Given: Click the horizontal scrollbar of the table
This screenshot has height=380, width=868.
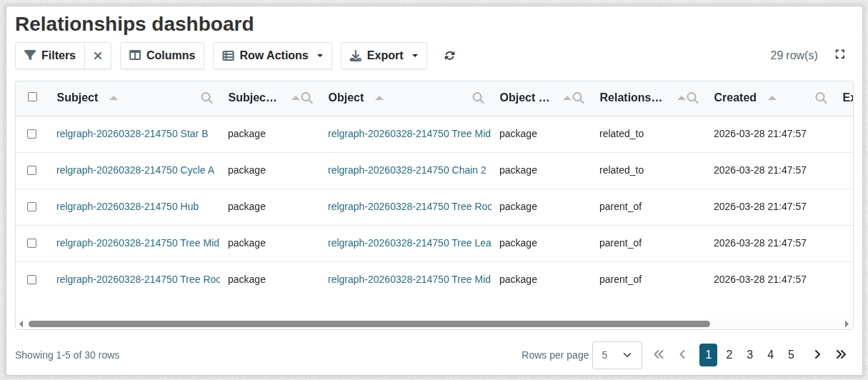Looking at the screenshot, I should click(369, 324).
